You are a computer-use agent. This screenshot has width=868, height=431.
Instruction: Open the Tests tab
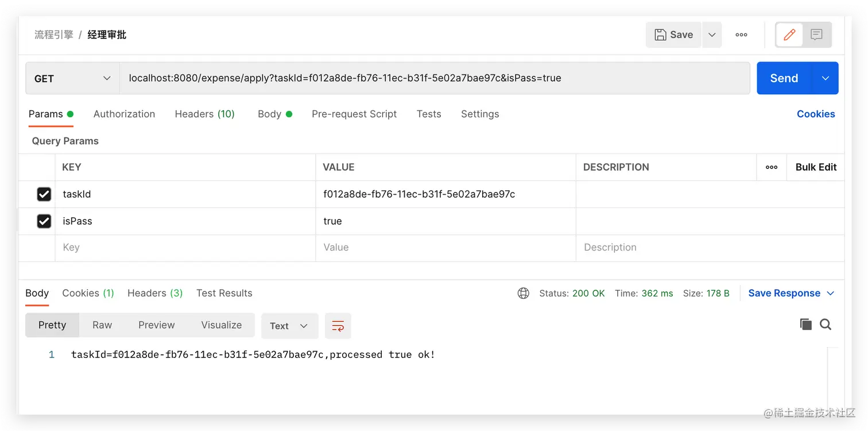click(429, 114)
